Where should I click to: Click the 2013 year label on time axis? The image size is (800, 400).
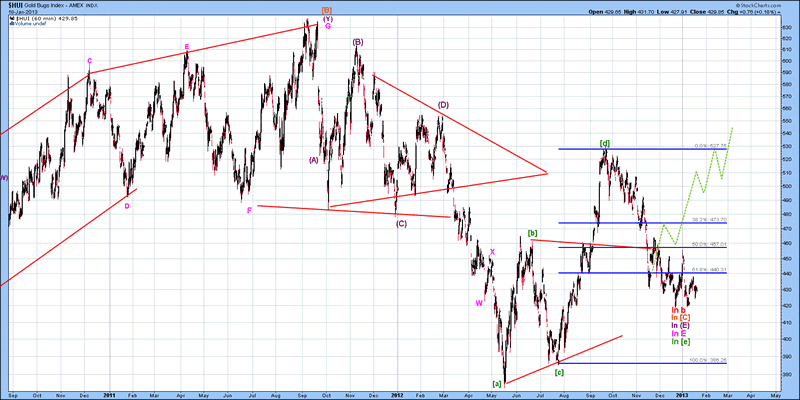683,394
